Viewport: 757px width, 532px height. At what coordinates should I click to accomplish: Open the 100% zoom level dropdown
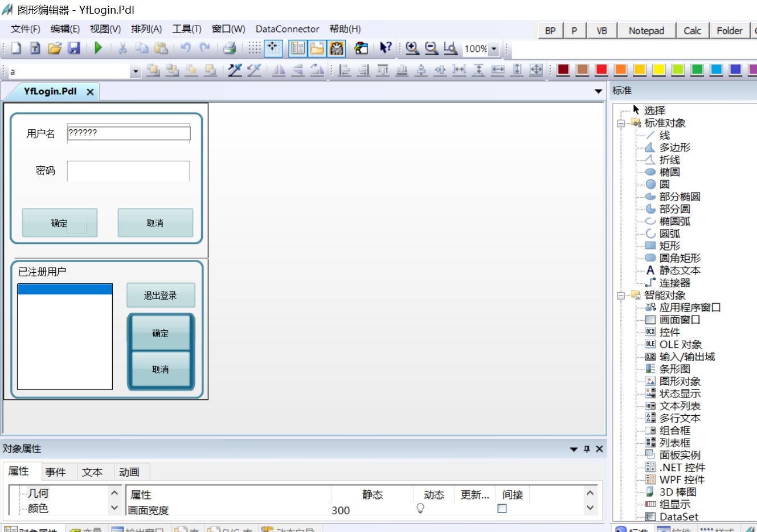pyautogui.click(x=494, y=49)
